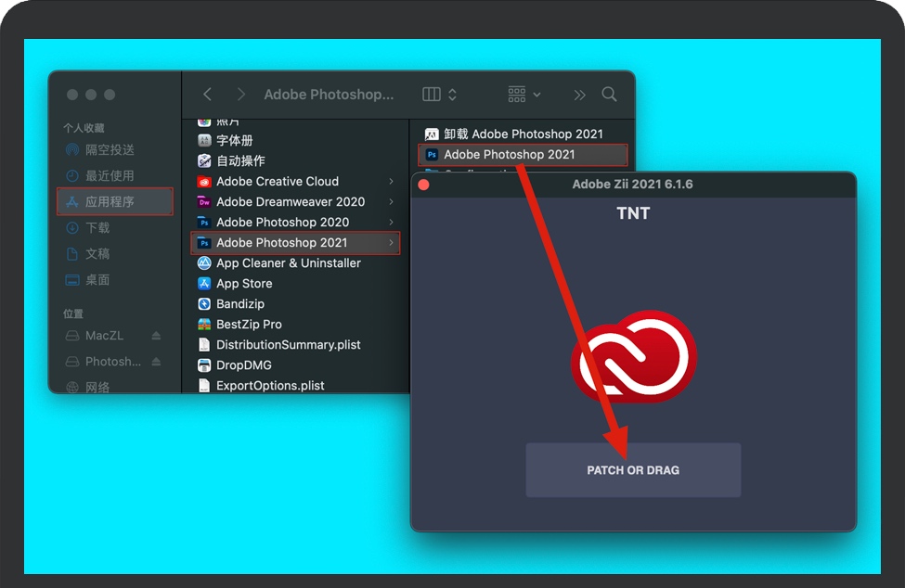
Task: Show more Finder toolbar items
Action: [x=579, y=95]
